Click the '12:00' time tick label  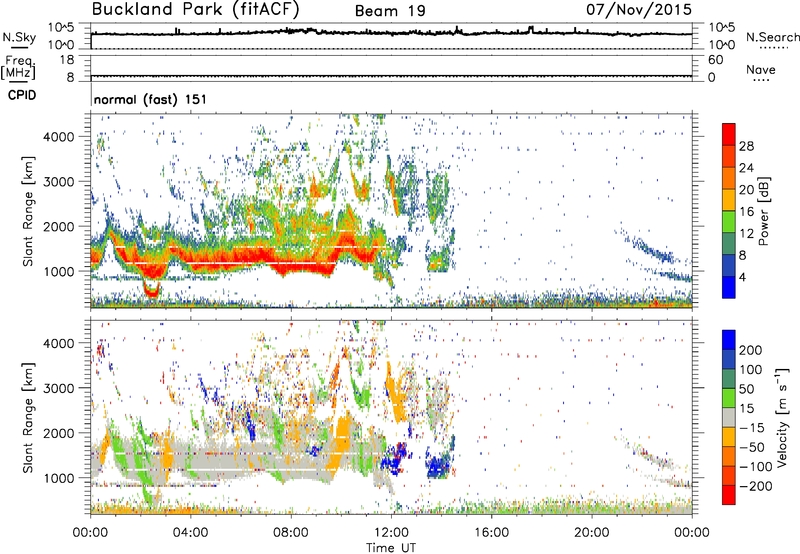pyautogui.click(x=391, y=533)
